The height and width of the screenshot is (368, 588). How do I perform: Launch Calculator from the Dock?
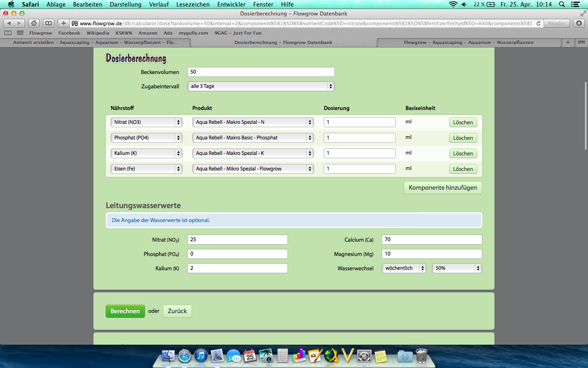pyautogui.click(x=283, y=356)
